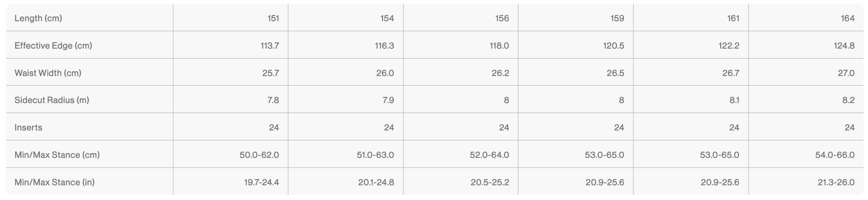Select the 8.2 sidecut radius cell
This screenshot has width=868, height=200.
pos(848,100)
